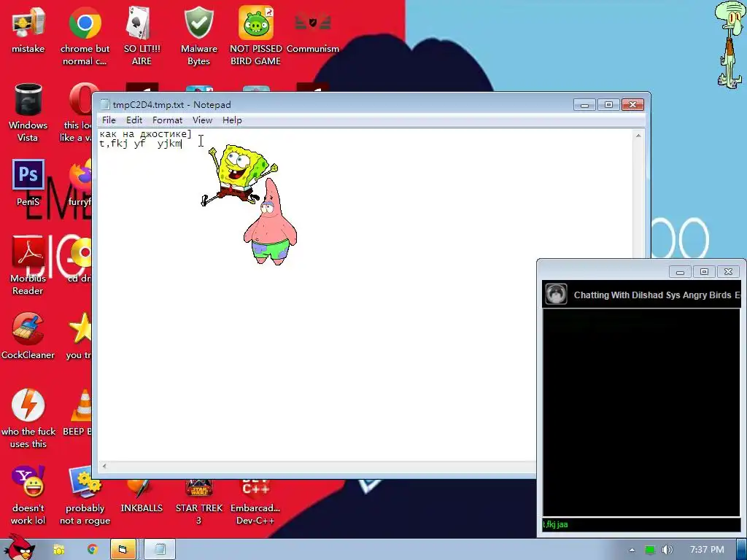Maximize the Notepad window

click(608, 105)
